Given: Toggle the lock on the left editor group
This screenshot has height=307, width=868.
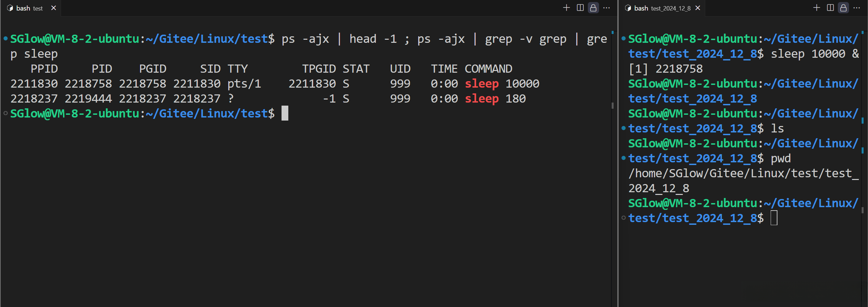Looking at the screenshot, I should (593, 8).
